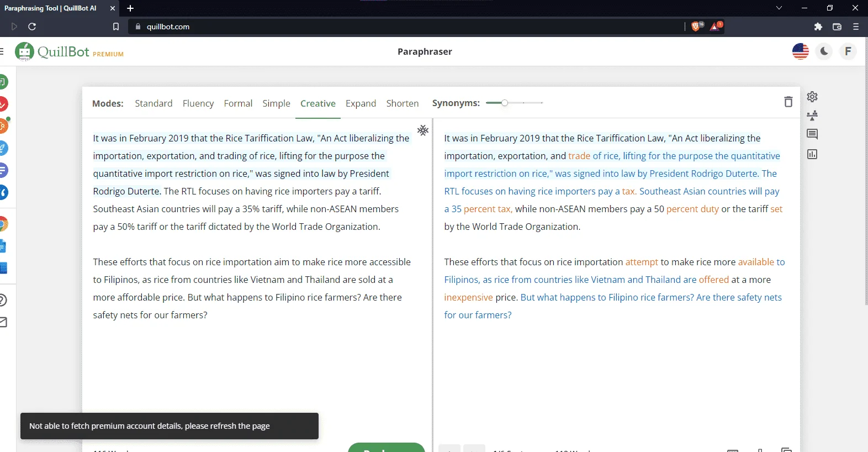Toggle dark mode with the moon icon
Image resolution: width=868 pixels, height=452 pixels.
click(x=824, y=51)
